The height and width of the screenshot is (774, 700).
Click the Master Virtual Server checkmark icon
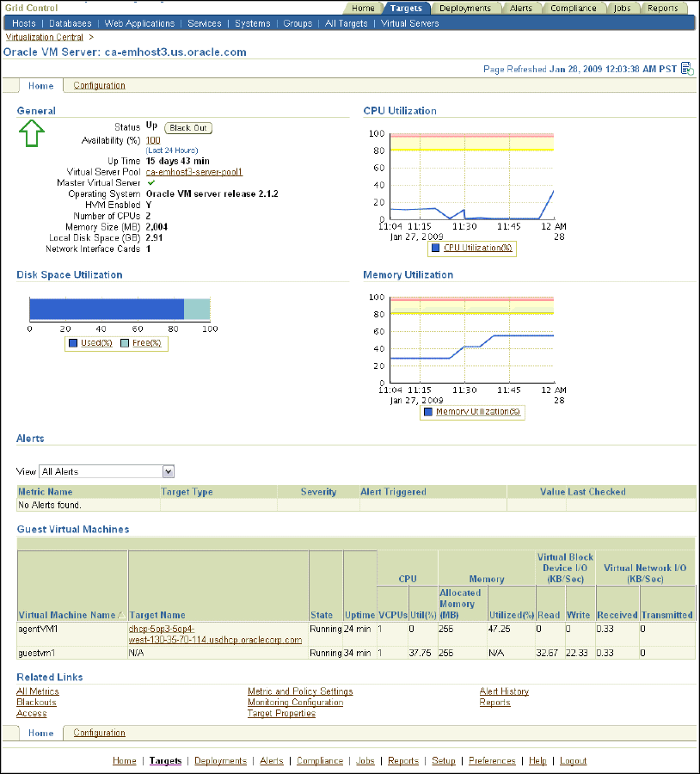[151, 182]
